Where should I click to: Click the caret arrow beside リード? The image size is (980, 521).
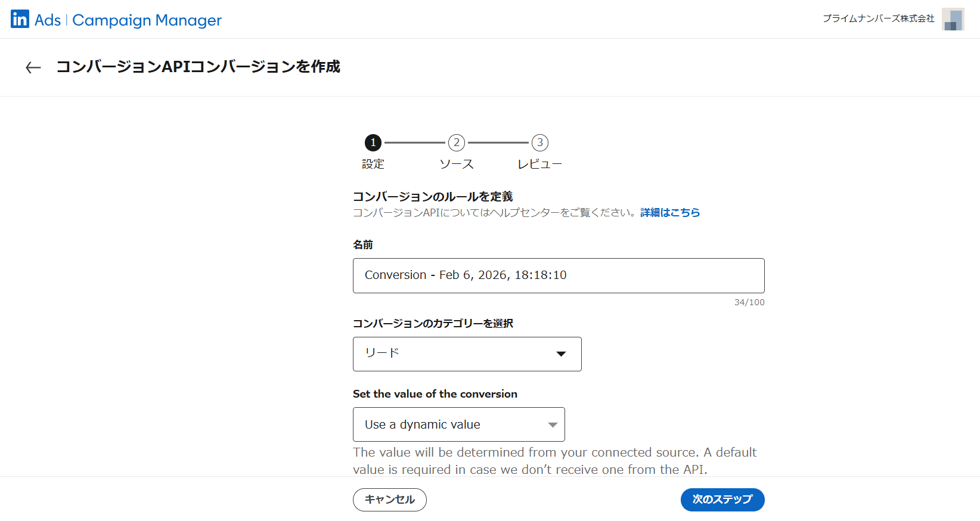tap(560, 354)
